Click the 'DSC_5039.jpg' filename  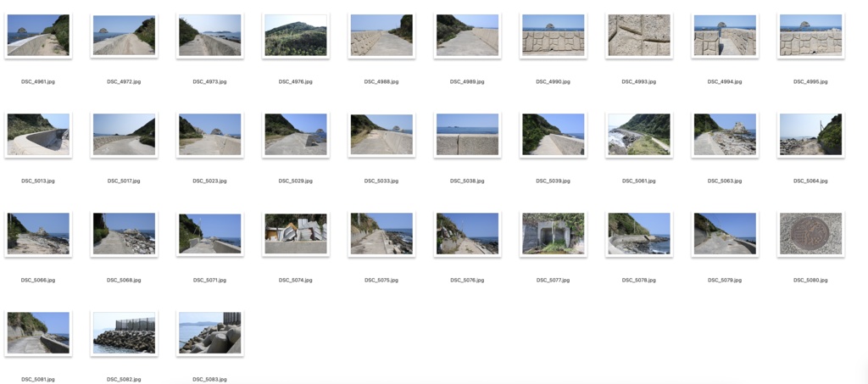(x=553, y=181)
